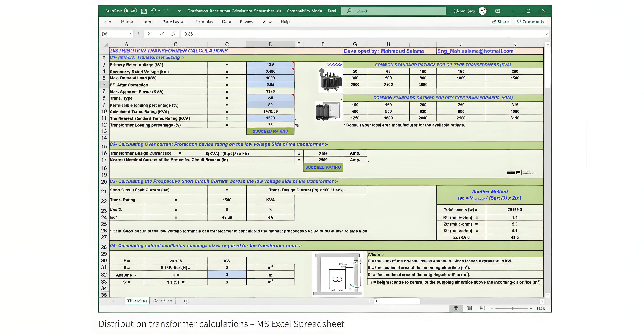Select the Trans. Type cell 'oil'
Image resolution: width=644 pixels, height=334 pixels.
[x=270, y=98]
